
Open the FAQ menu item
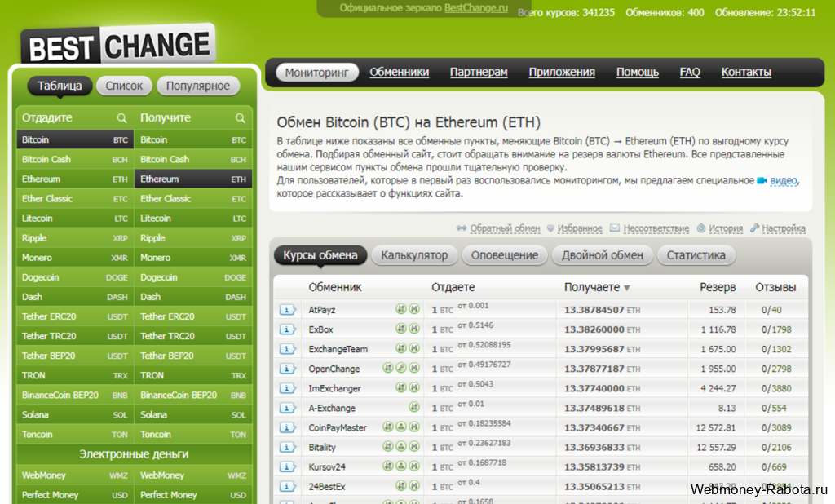click(x=690, y=72)
